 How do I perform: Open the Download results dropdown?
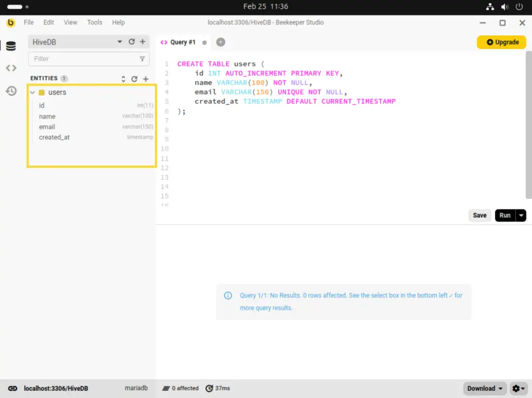point(484,388)
